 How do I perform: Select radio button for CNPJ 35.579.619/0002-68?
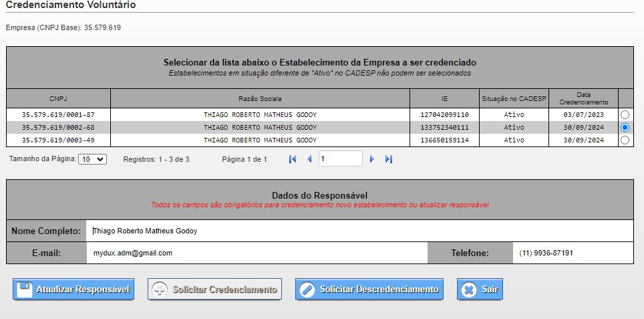tap(625, 127)
